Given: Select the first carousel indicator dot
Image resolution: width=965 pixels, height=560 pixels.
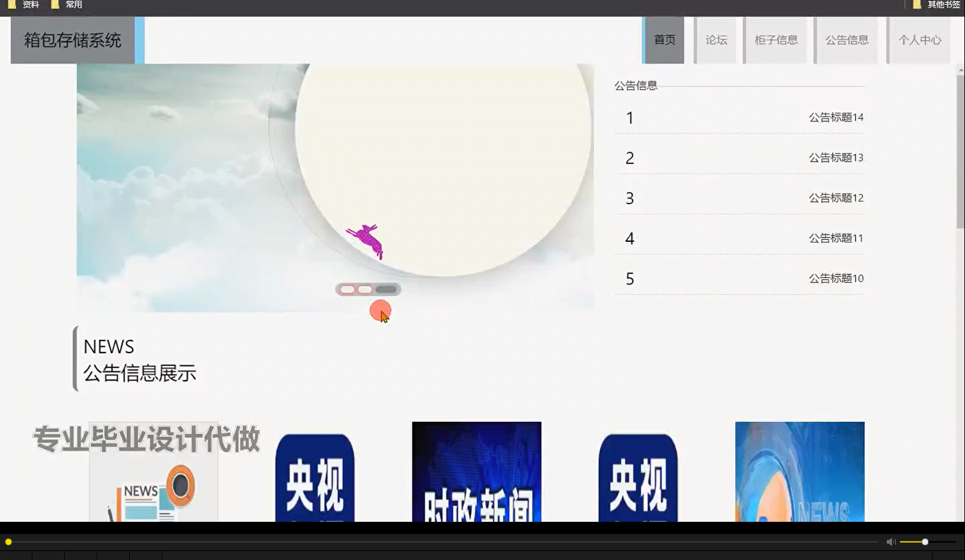Looking at the screenshot, I should pos(347,289).
